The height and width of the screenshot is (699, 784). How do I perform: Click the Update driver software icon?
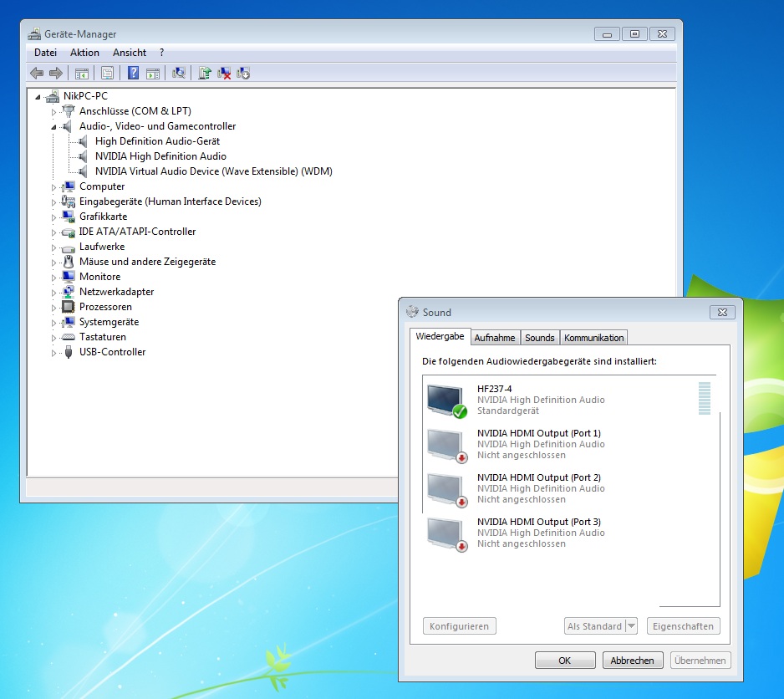pos(205,73)
